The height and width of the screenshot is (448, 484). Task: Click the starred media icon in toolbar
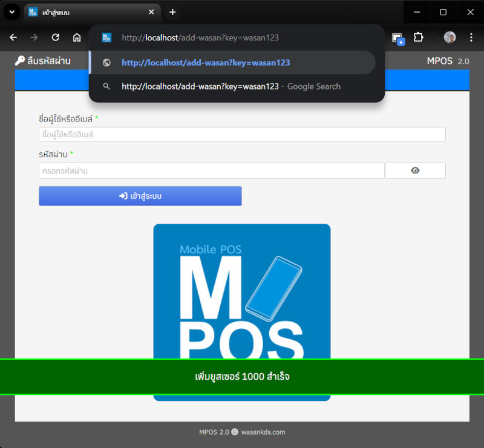(397, 38)
